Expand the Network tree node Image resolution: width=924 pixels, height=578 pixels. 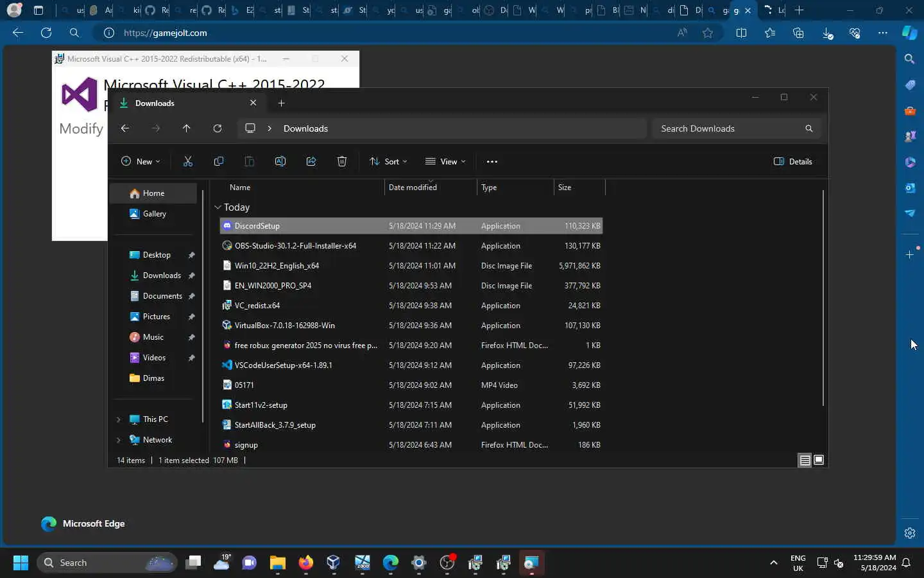[x=119, y=440]
